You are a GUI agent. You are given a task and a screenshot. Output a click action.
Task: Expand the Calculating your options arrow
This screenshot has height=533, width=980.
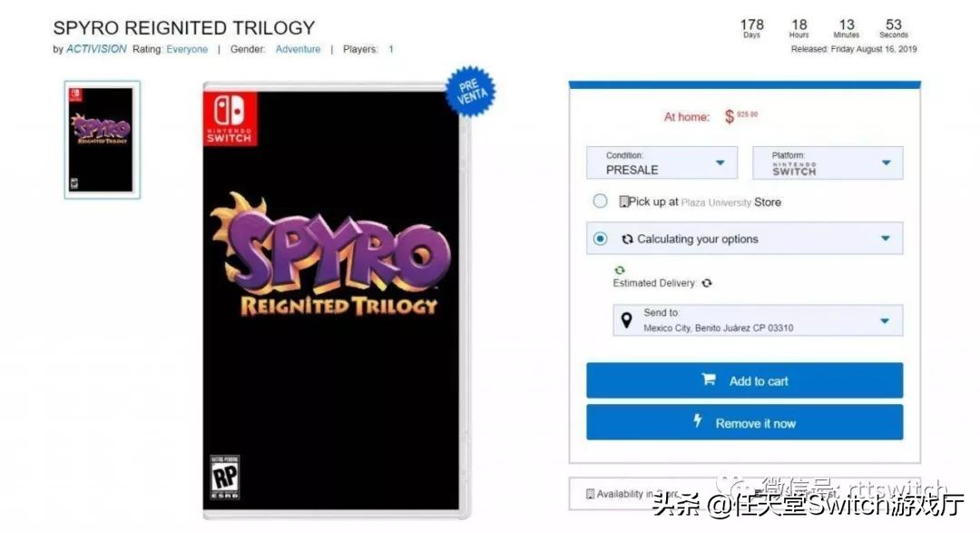tap(885, 238)
